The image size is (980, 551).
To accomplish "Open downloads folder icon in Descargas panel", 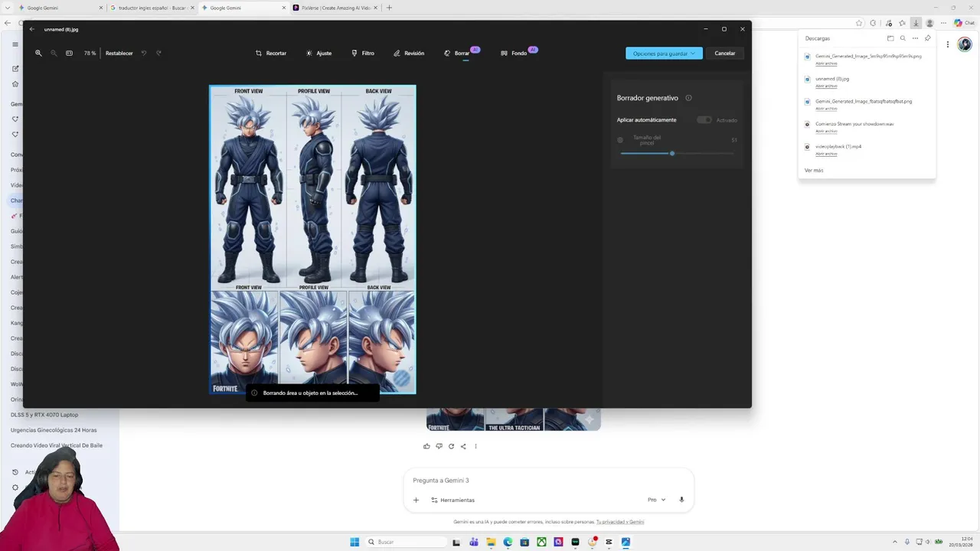I will (x=890, y=38).
